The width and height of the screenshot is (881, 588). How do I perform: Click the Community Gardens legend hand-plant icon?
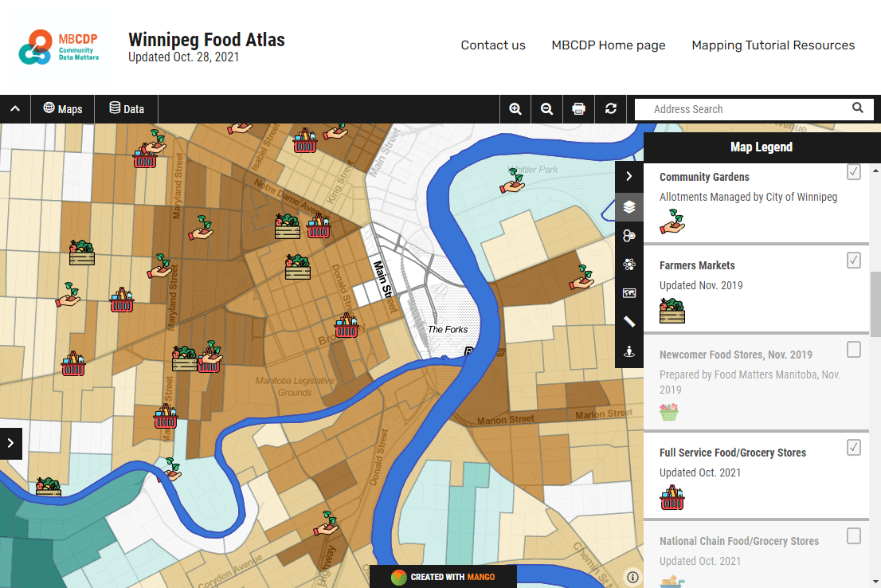pyautogui.click(x=672, y=221)
